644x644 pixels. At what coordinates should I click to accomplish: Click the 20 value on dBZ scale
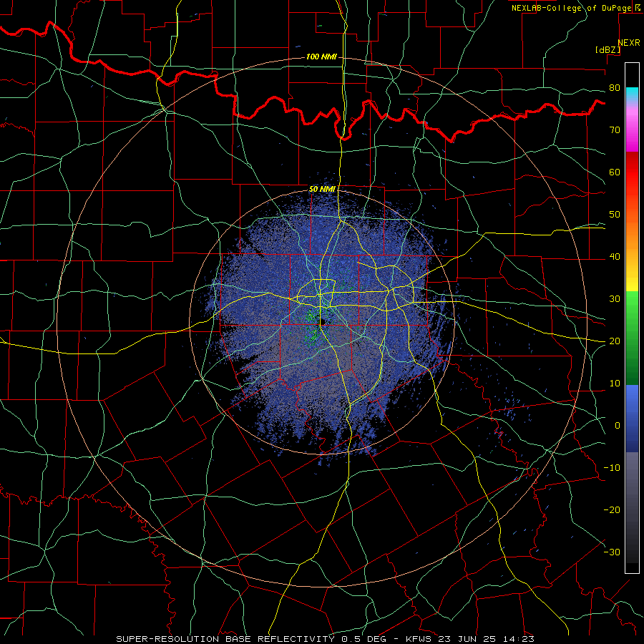click(615, 341)
